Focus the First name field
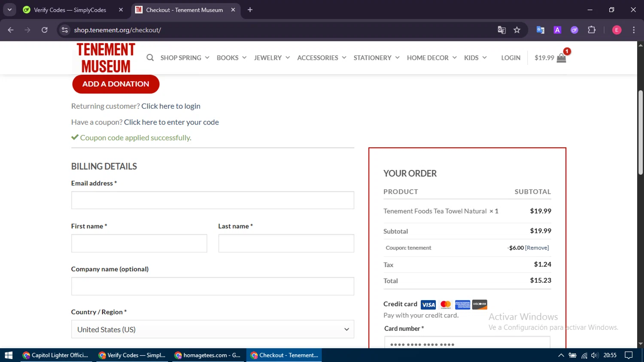This screenshot has width=644, height=362. point(139,243)
